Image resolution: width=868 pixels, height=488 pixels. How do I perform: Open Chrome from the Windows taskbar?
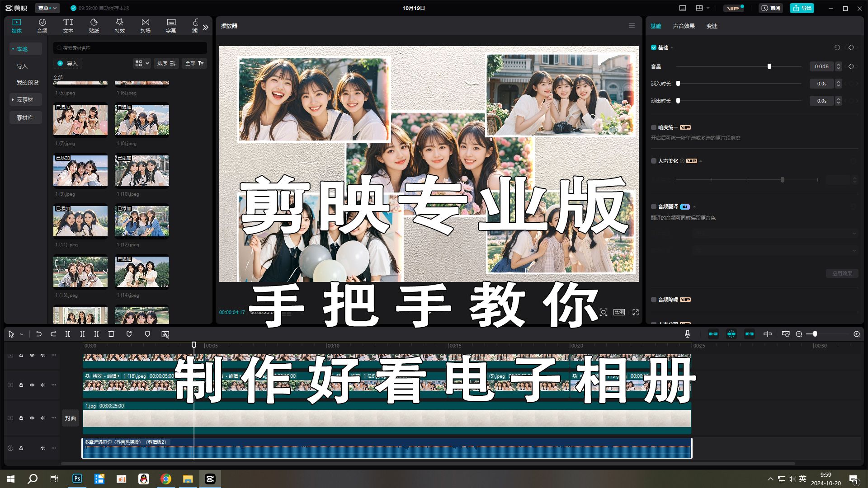pos(166,479)
